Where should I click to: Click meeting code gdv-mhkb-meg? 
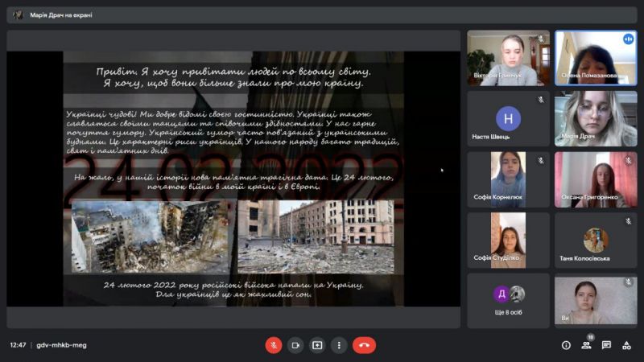(x=62, y=345)
